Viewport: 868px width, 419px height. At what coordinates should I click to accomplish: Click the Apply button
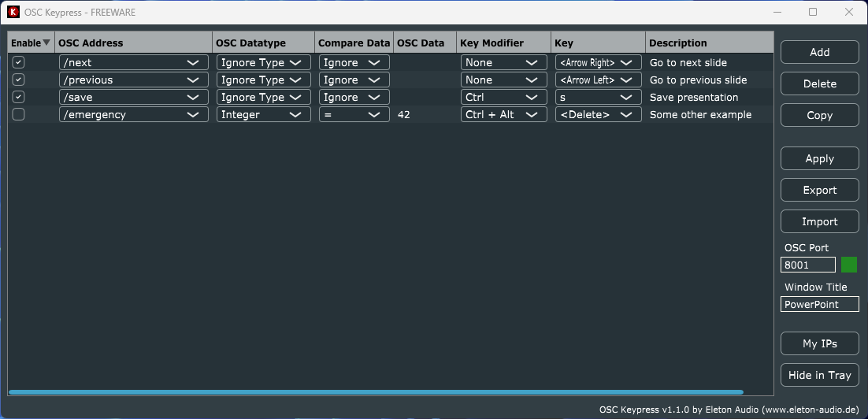pyautogui.click(x=819, y=158)
